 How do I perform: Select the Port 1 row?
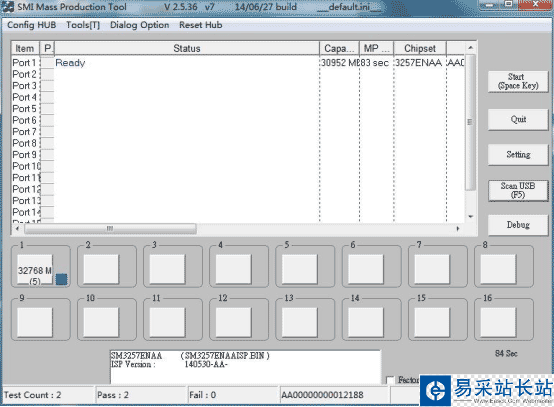(x=238, y=63)
